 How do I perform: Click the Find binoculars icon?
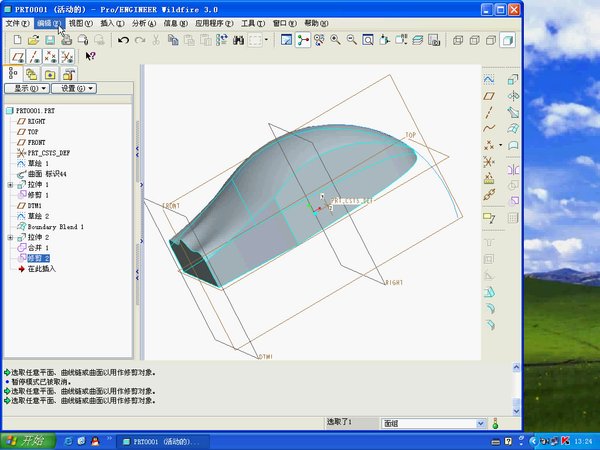239,39
